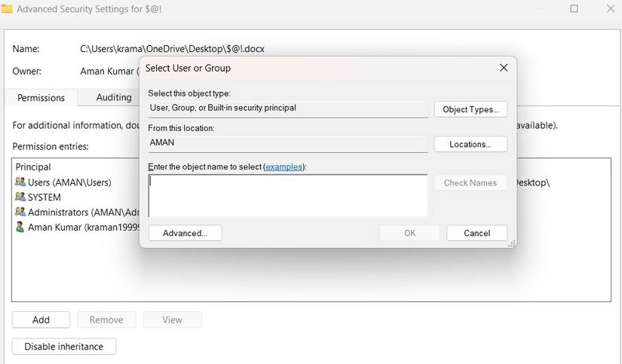Close the Advanced Security Settings window
This screenshot has width=622, height=364.
[x=610, y=9]
